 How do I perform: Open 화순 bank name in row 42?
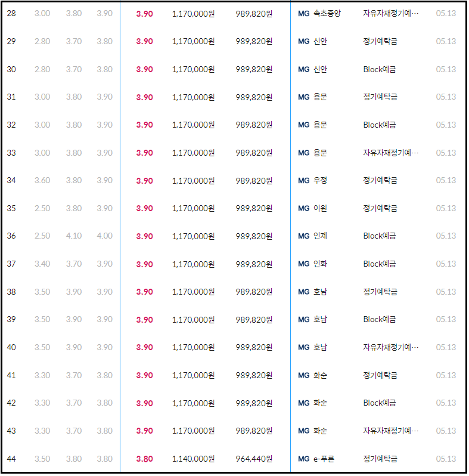[321, 403]
